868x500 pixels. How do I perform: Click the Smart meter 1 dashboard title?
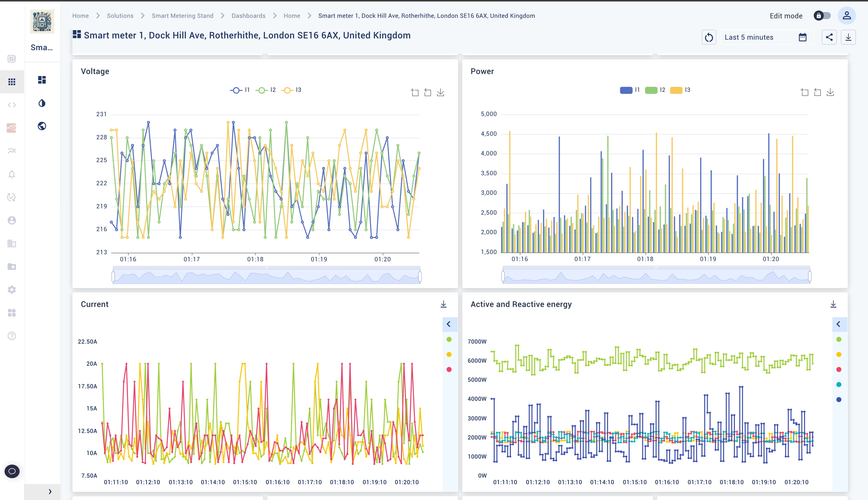point(247,35)
